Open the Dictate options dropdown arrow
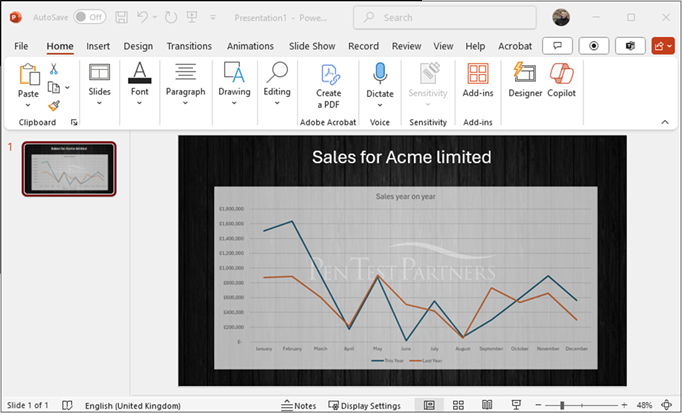 tap(380, 105)
